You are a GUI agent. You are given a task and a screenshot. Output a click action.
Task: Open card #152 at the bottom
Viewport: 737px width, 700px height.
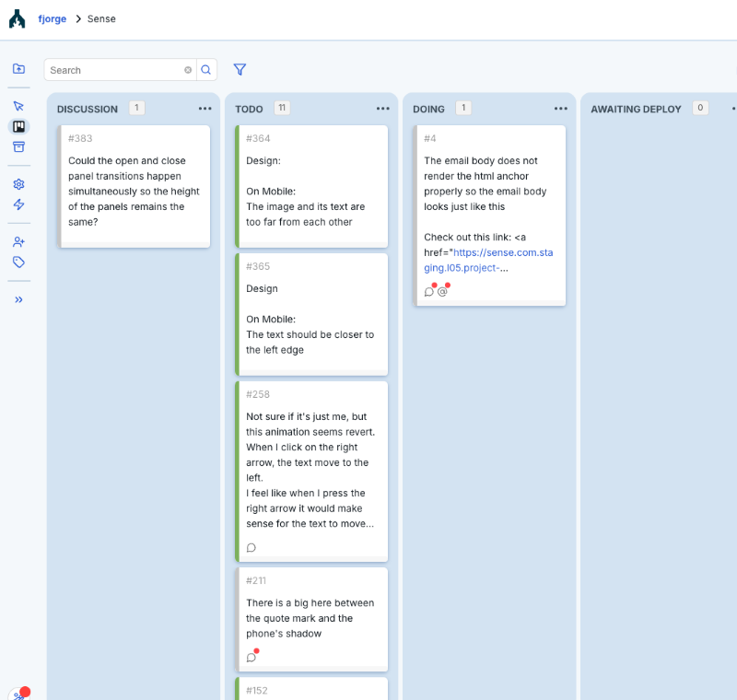(311, 689)
